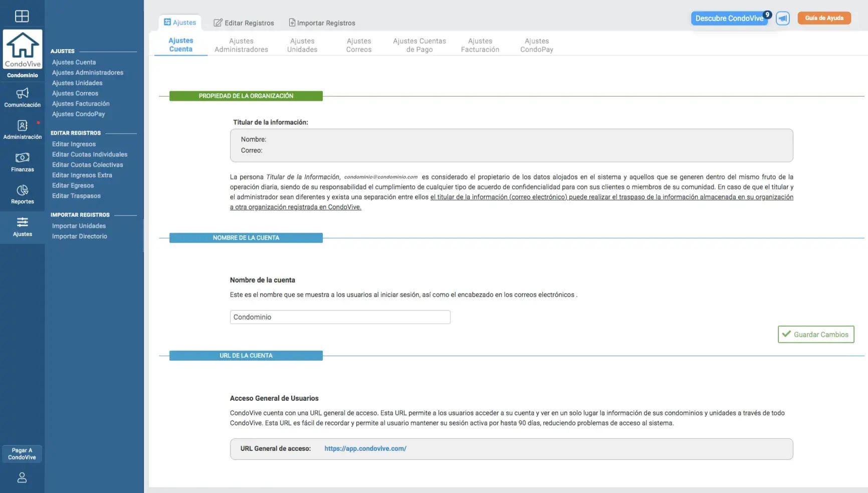Open Administración sidebar section

pyautogui.click(x=23, y=130)
